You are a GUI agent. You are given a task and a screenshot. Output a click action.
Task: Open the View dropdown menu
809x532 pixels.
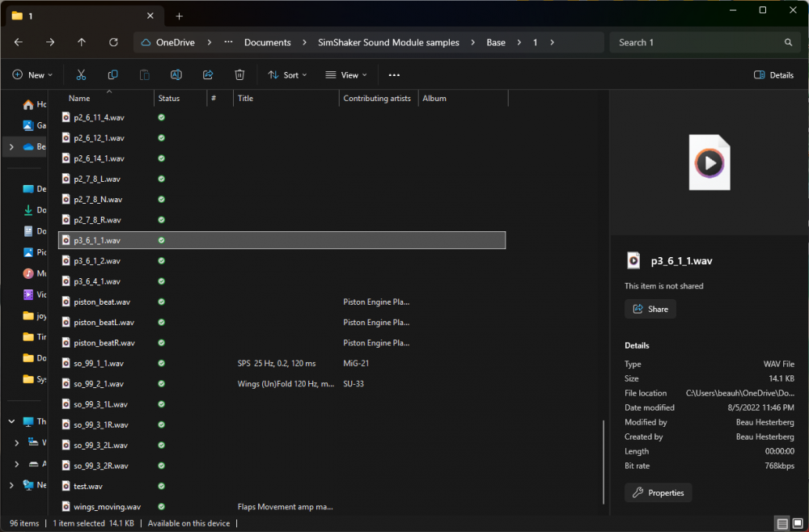(346, 75)
